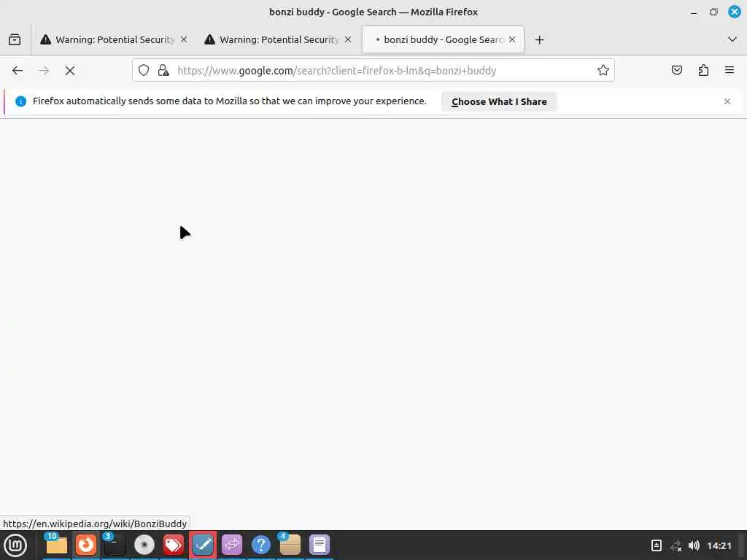This screenshot has width=747, height=560.
Task: Click the disc media icon in taskbar
Action: pos(144,545)
